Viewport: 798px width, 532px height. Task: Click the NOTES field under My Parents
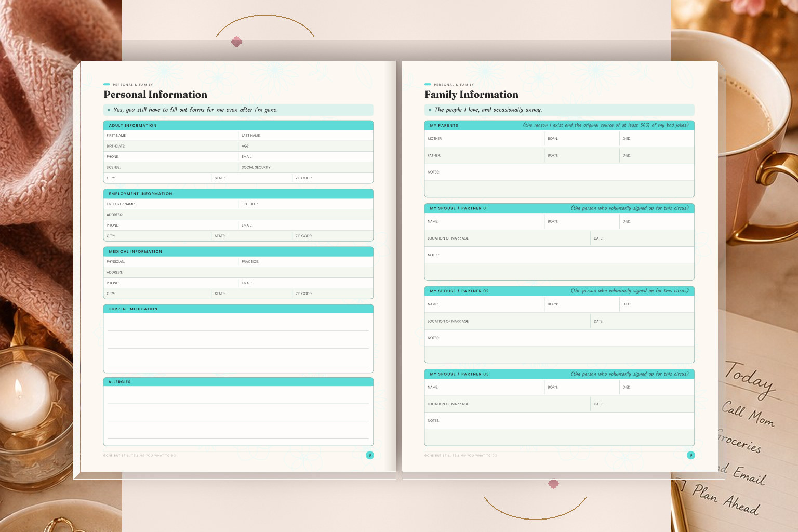click(x=560, y=172)
